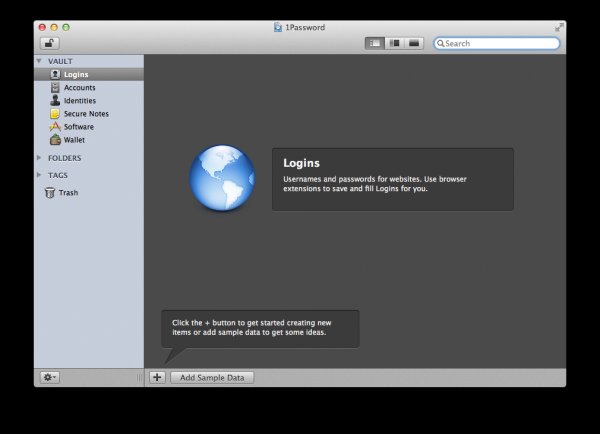The height and width of the screenshot is (434, 600).
Task: Click the "FOLDERS" section heading
Action: point(65,158)
